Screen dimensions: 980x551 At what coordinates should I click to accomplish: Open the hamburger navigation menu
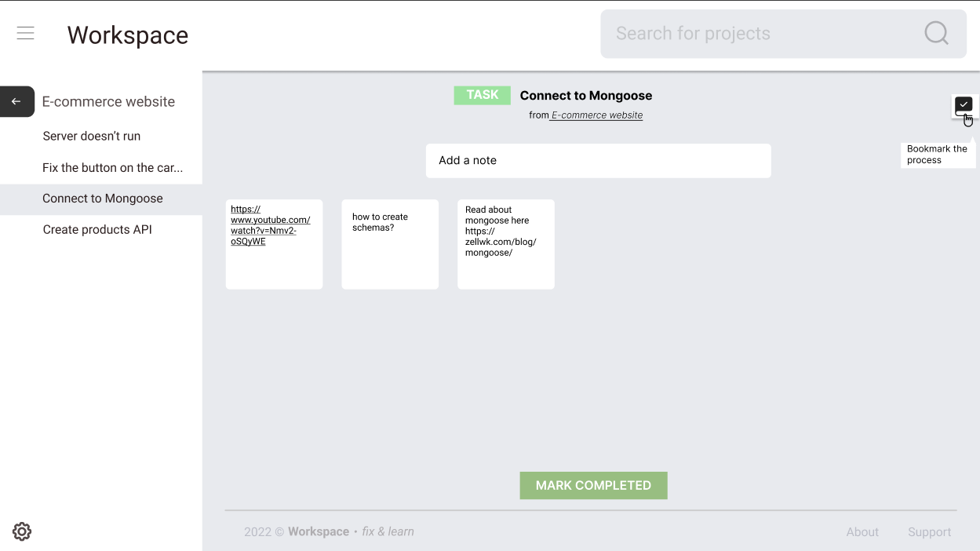[25, 33]
